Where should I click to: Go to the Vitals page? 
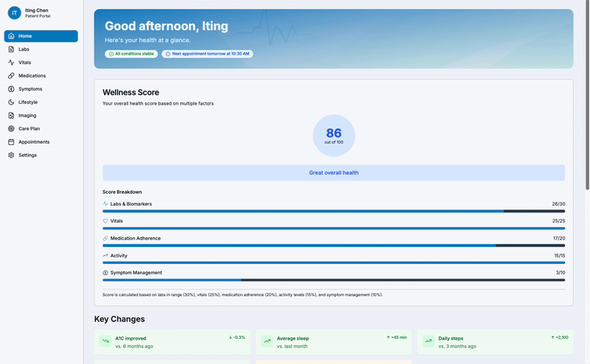click(x=41, y=63)
